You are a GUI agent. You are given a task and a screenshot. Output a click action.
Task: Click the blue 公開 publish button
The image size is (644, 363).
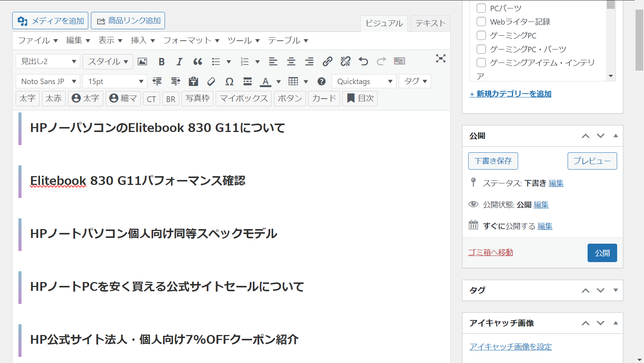[x=602, y=253]
